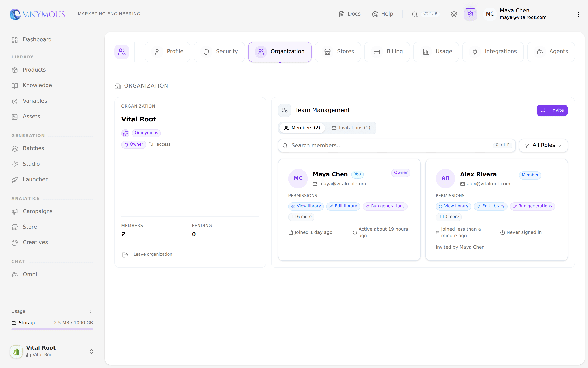Open the Vital Root store switcher
588x368 pixels.
pos(52,351)
